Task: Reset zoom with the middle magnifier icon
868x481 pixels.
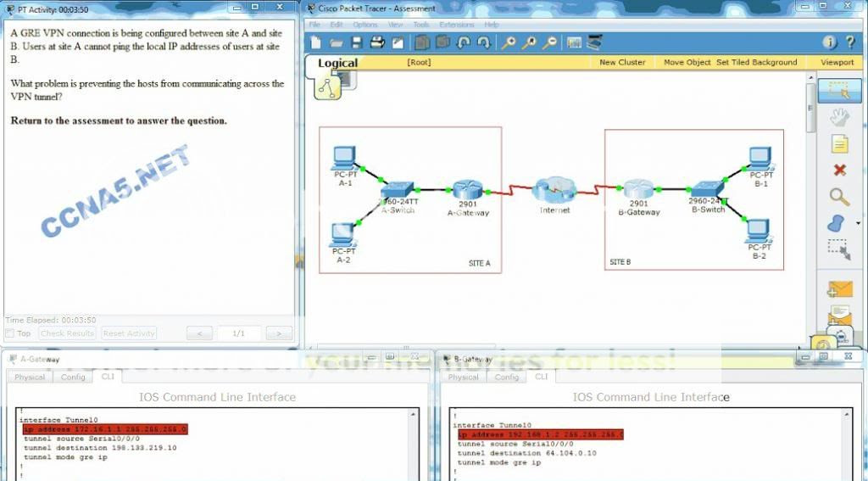Action: pos(529,42)
